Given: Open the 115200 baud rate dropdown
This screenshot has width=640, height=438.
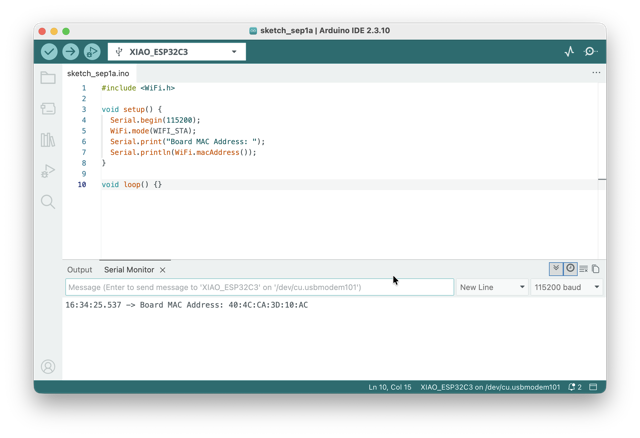Looking at the screenshot, I should point(567,287).
